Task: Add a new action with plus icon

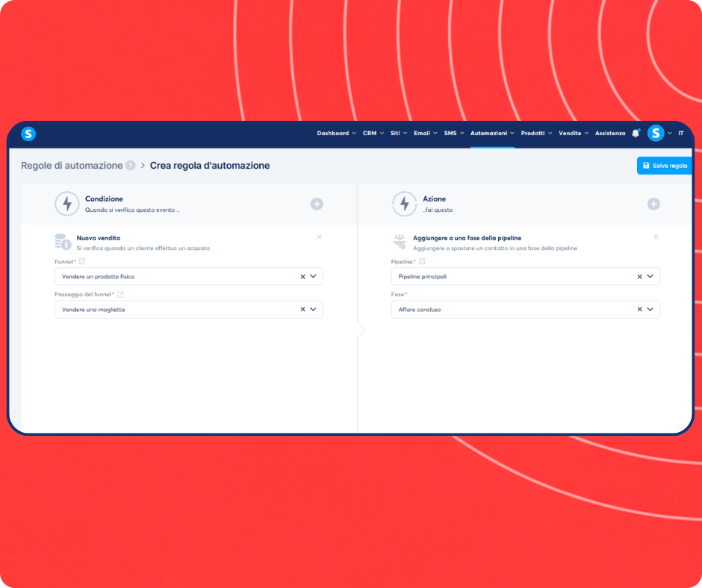Action: point(653,204)
